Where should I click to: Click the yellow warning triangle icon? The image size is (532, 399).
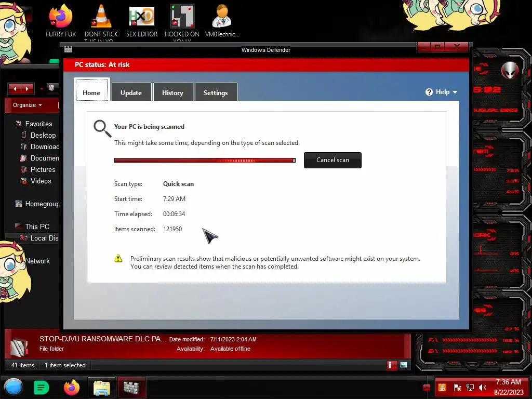point(118,258)
